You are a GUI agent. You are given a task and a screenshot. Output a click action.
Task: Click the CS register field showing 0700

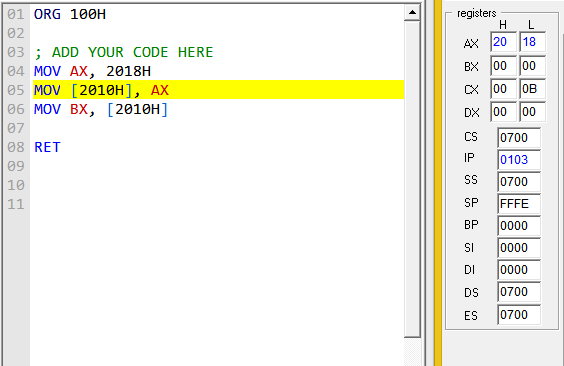click(519, 138)
